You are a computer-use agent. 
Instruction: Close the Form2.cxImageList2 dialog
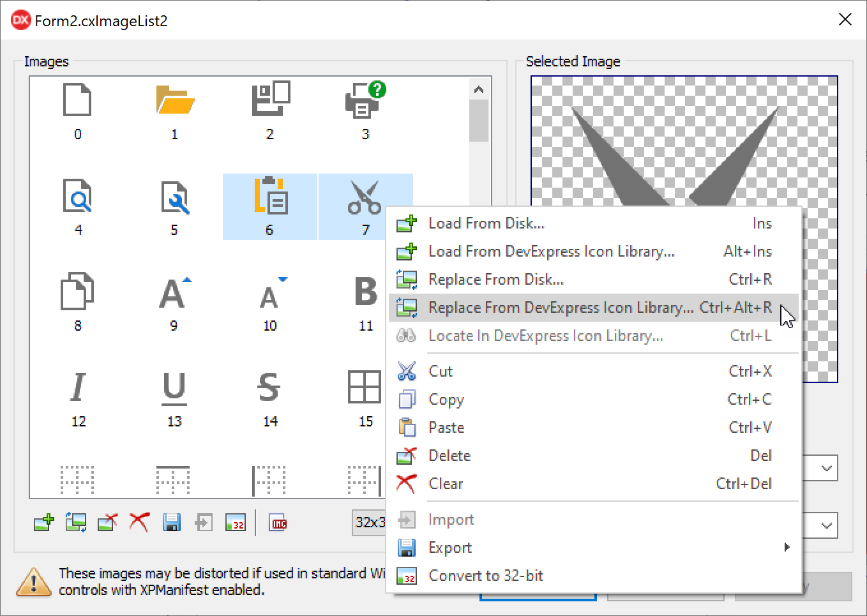(x=845, y=20)
